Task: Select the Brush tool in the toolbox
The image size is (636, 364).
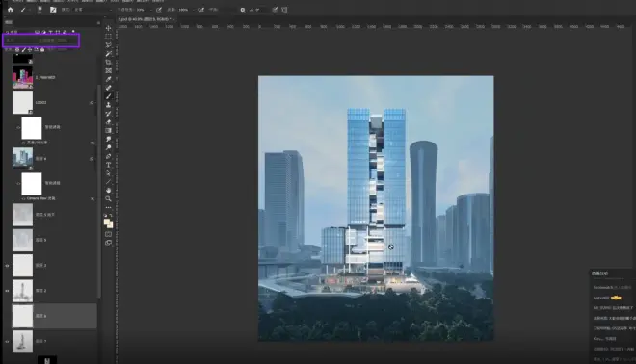Action: click(x=108, y=96)
